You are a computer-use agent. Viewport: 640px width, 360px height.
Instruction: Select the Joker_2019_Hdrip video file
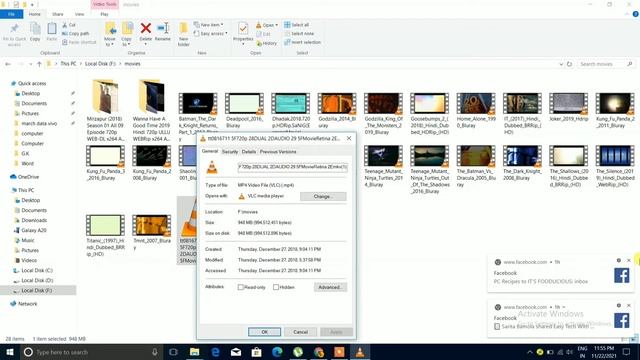(569, 107)
